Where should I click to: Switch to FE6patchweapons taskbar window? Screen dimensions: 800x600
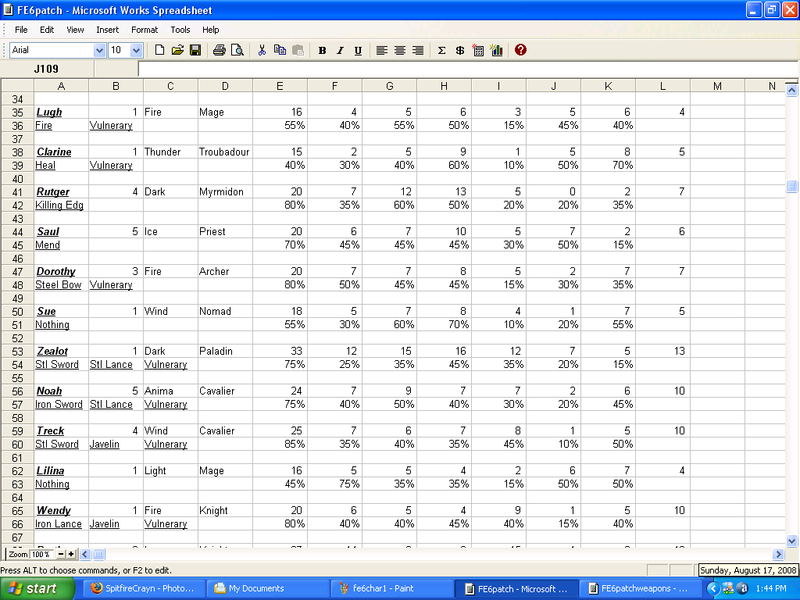[640, 588]
